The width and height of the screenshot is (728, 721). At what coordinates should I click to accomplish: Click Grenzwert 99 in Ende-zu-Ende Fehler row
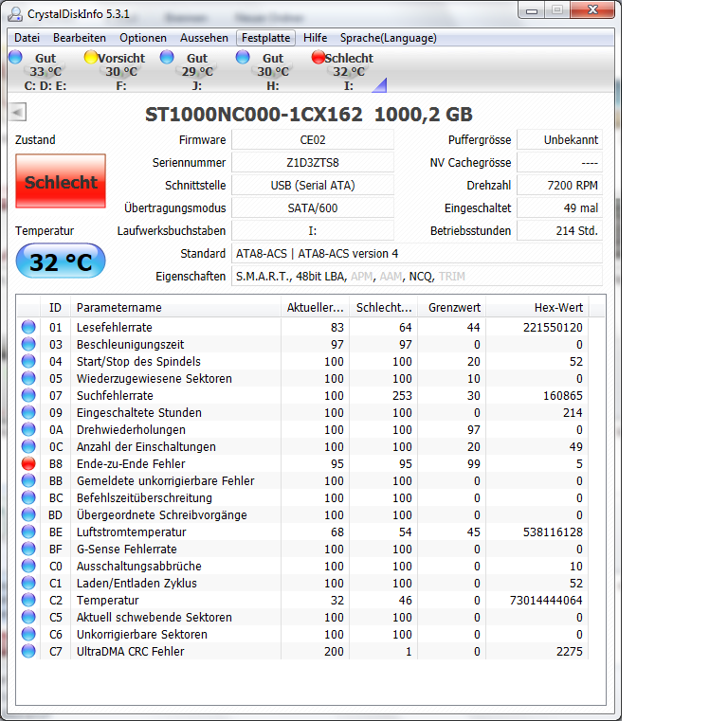click(474, 463)
